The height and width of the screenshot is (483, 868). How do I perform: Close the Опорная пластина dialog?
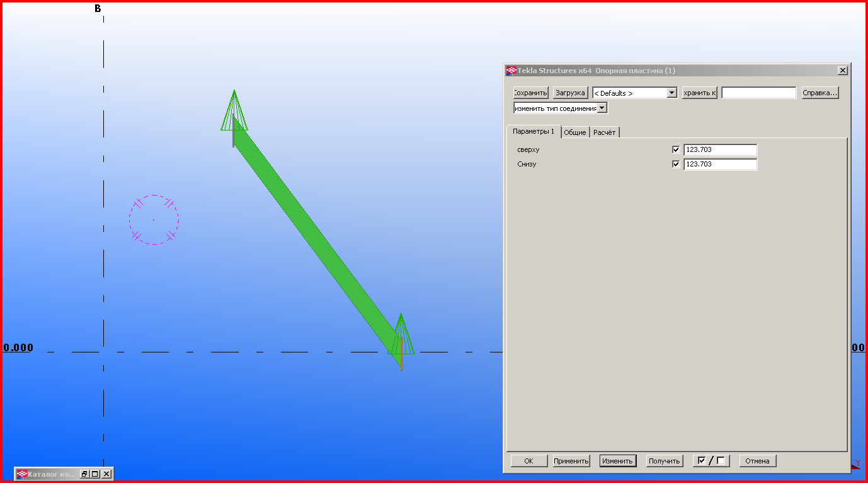(x=842, y=71)
